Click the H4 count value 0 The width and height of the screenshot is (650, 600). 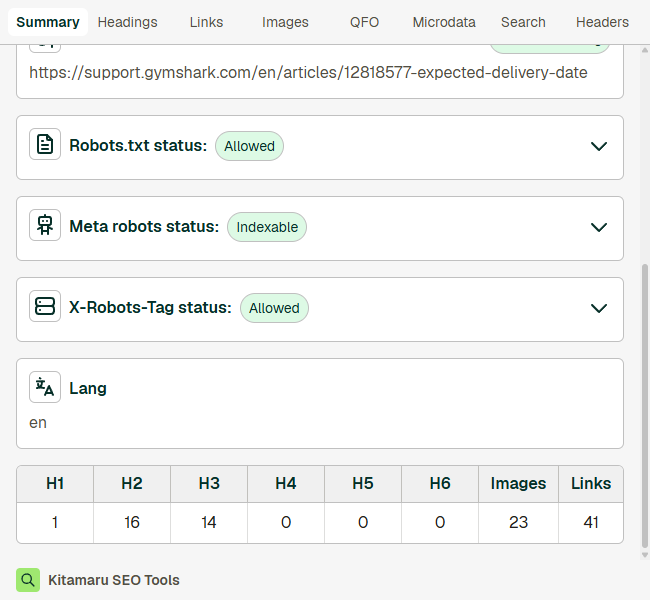[286, 522]
